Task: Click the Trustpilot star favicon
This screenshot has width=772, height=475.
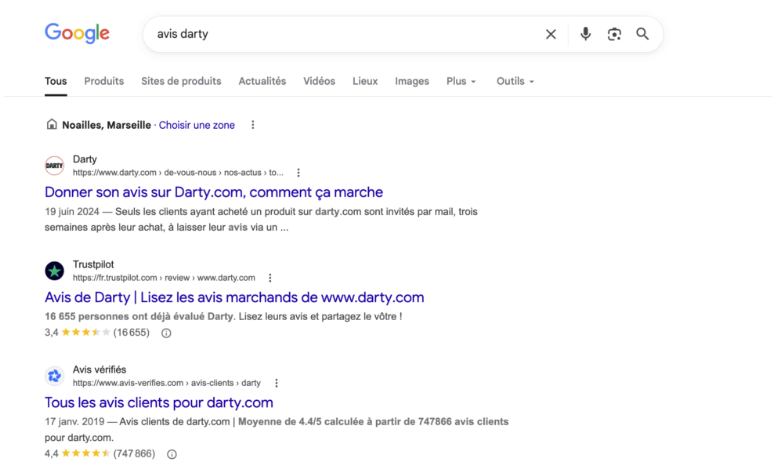Action: [54, 271]
